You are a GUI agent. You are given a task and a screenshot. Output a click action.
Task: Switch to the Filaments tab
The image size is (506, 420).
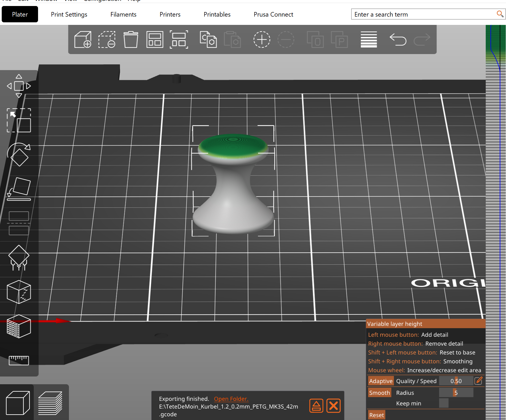pos(123,14)
